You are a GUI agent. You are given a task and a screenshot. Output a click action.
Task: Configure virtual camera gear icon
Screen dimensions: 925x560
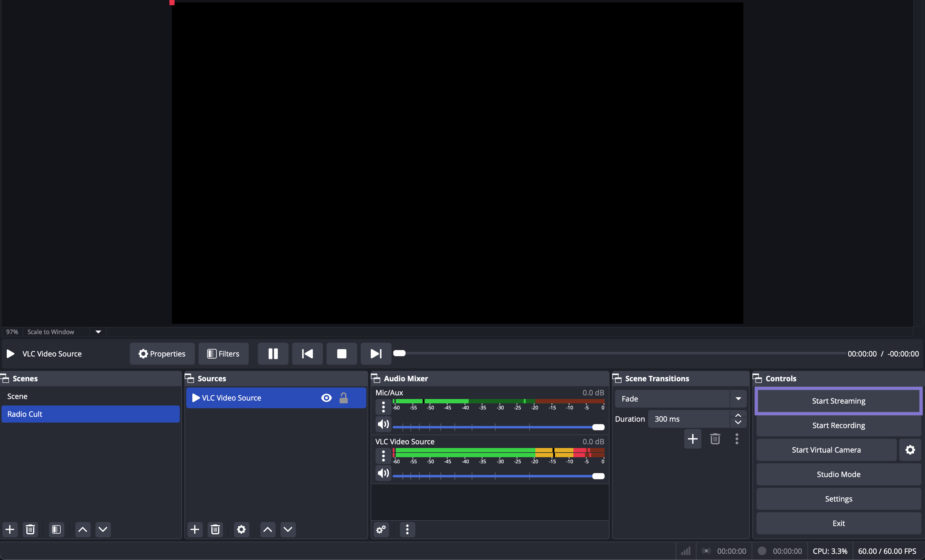[x=910, y=450]
